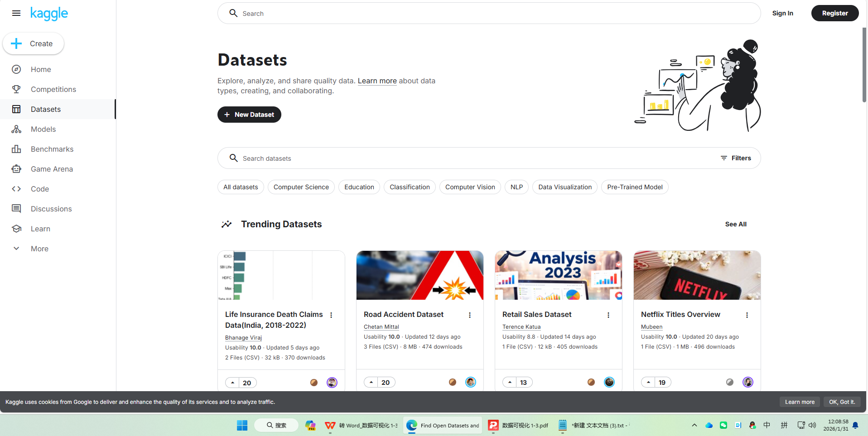Click the Register button
868x436 pixels.
point(835,13)
